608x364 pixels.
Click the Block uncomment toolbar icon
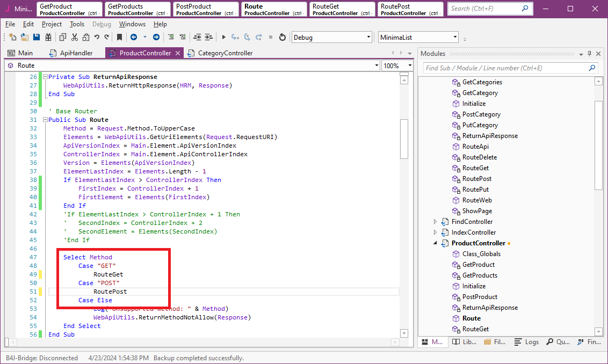(x=182, y=37)
